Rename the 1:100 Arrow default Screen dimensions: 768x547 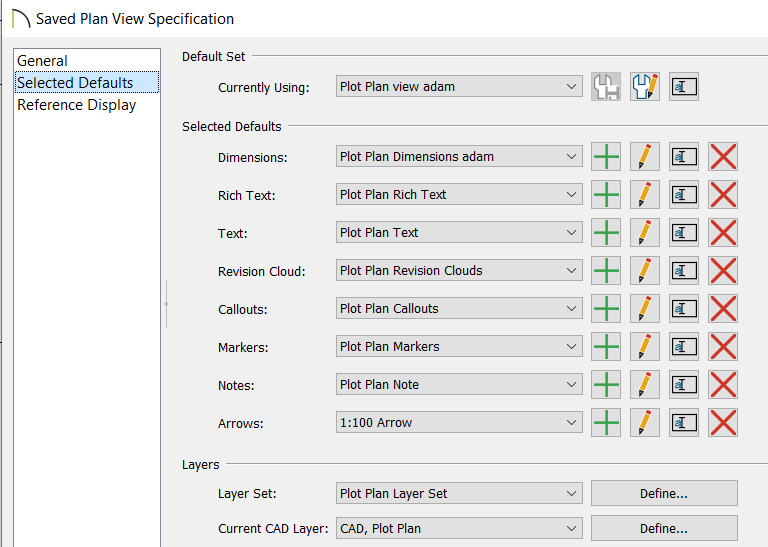684,423
